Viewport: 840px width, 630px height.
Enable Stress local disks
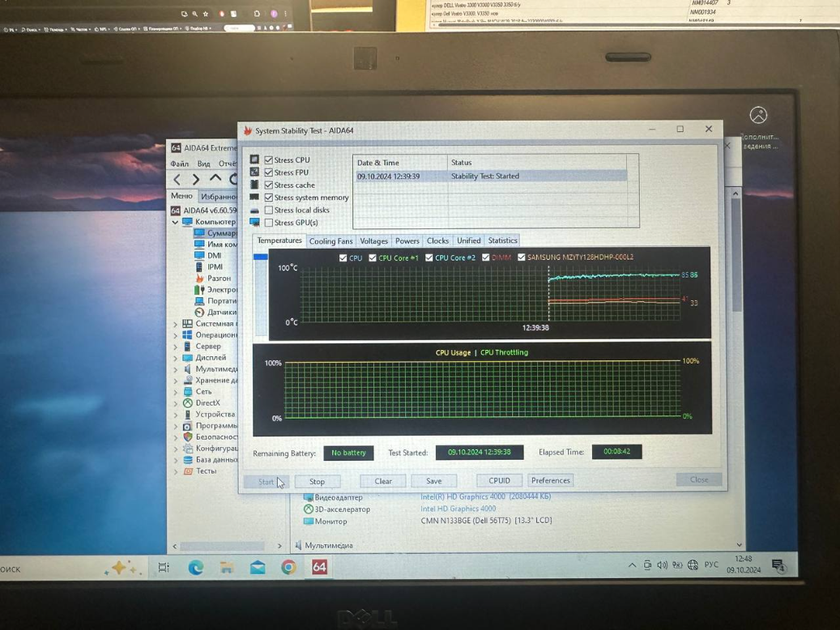tap(269, 210)
